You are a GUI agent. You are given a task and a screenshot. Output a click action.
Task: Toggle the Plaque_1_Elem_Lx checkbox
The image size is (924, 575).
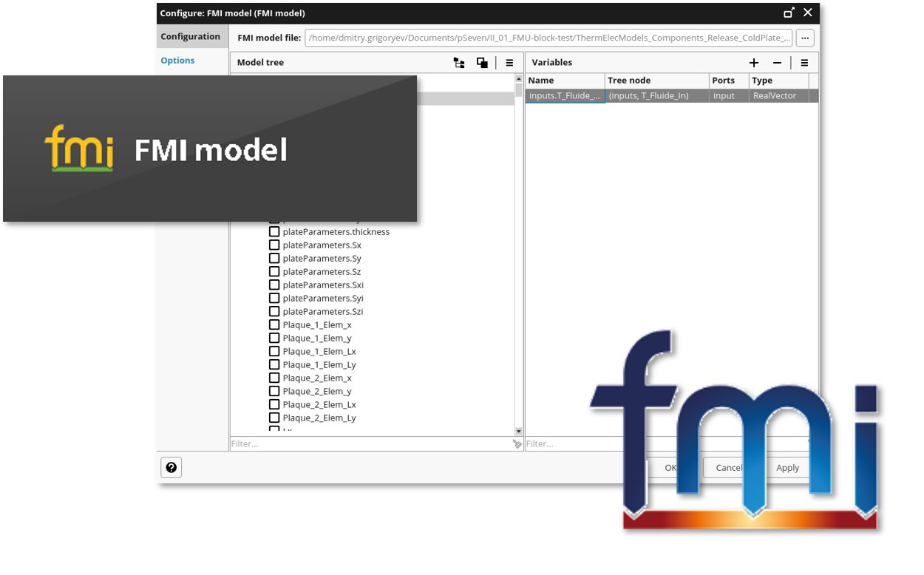274,351
